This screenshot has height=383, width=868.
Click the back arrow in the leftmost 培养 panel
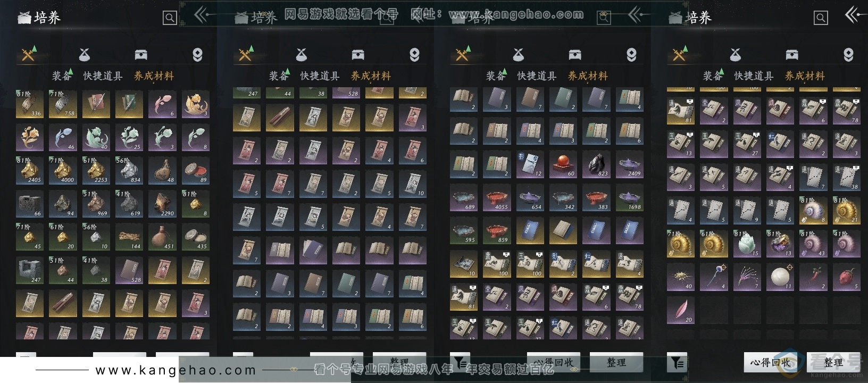click(202, 15)
